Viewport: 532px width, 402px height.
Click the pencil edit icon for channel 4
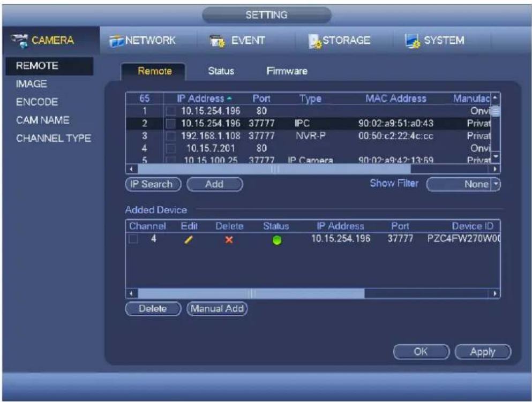(x=189, y=240)
